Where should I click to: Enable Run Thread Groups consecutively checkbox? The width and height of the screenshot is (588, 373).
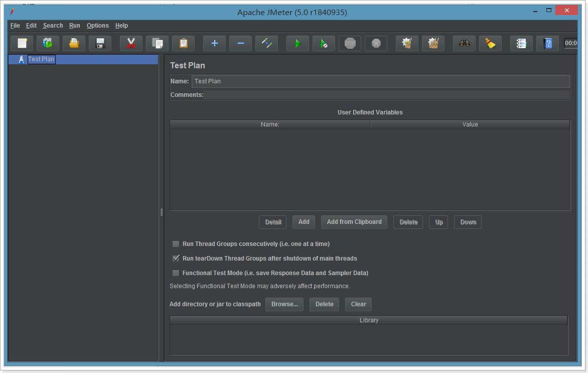176,244
